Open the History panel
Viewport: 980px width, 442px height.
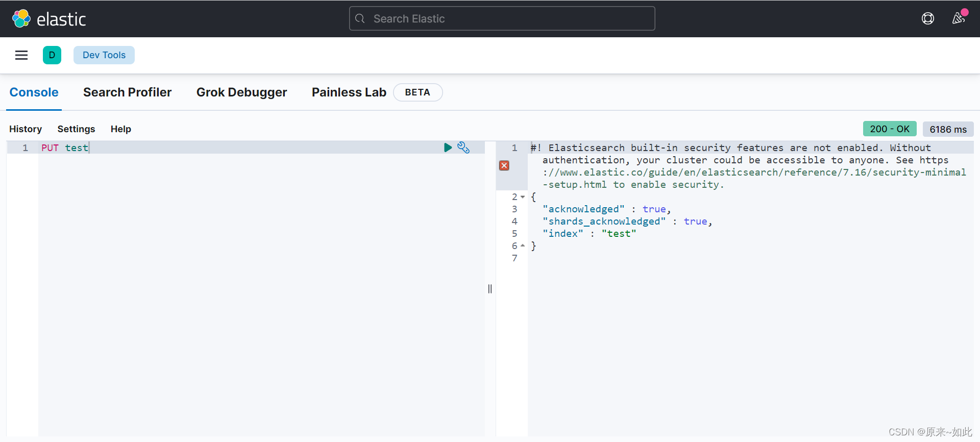coord(26,129)
